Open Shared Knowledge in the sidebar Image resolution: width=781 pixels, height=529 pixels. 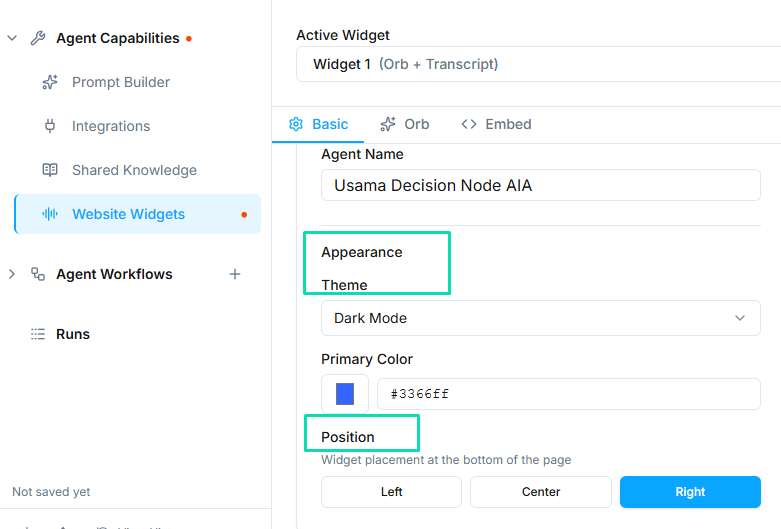(134, 170)
